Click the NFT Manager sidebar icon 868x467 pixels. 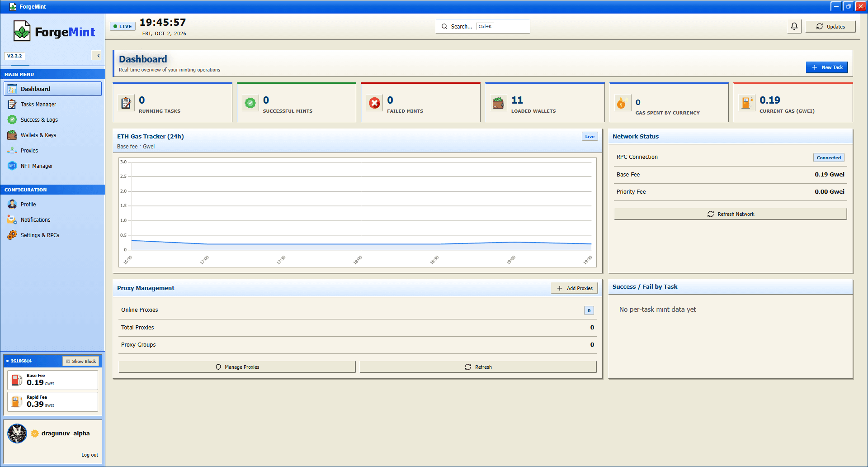tap(12, 166)
